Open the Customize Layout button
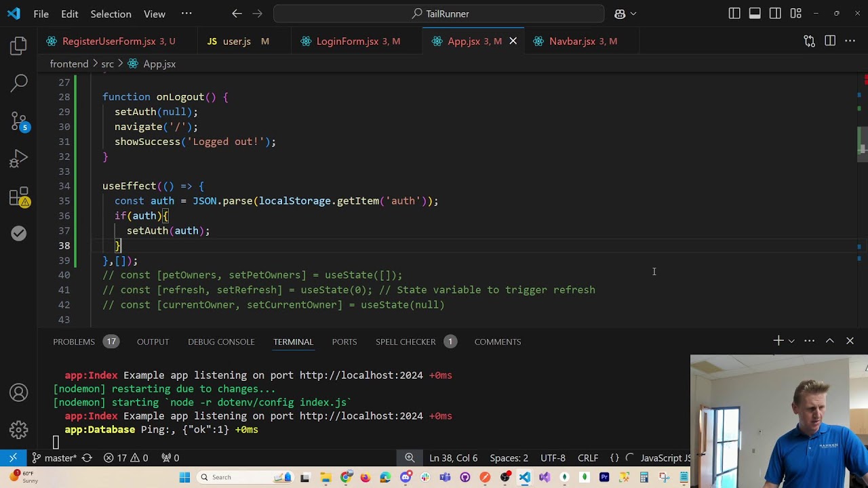Image resolution: width=868 pixels, height=488 pixels. coord(795,14)
